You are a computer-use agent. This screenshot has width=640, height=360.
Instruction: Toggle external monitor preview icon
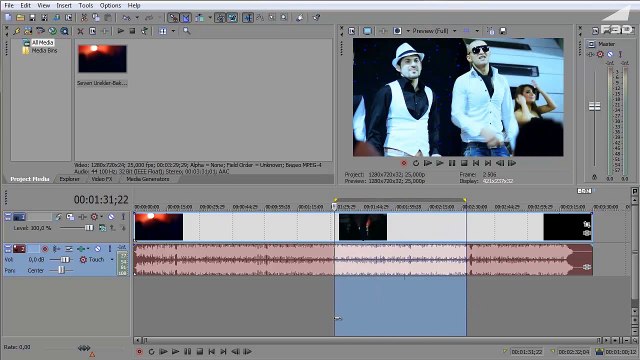(367, 31)
